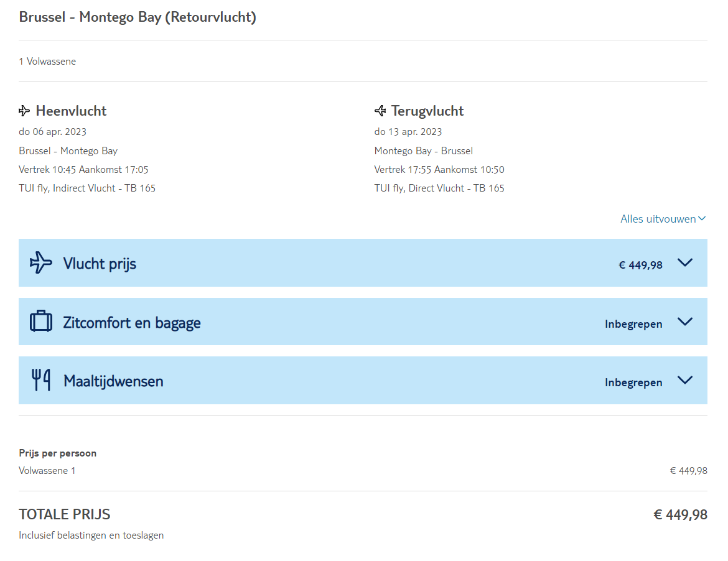Click the TOTALE PRIJS amount € 449,98
This screenshot has width=728, height=561.
(680, 515)
